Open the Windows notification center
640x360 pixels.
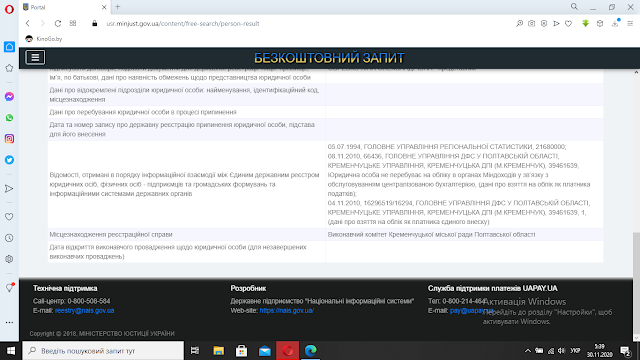coord(625,351)
